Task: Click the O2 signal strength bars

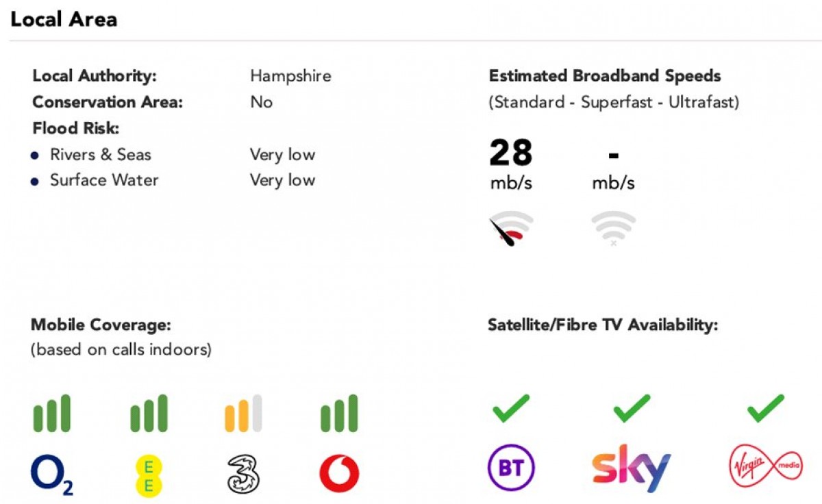Action: [x=52, y=414]
